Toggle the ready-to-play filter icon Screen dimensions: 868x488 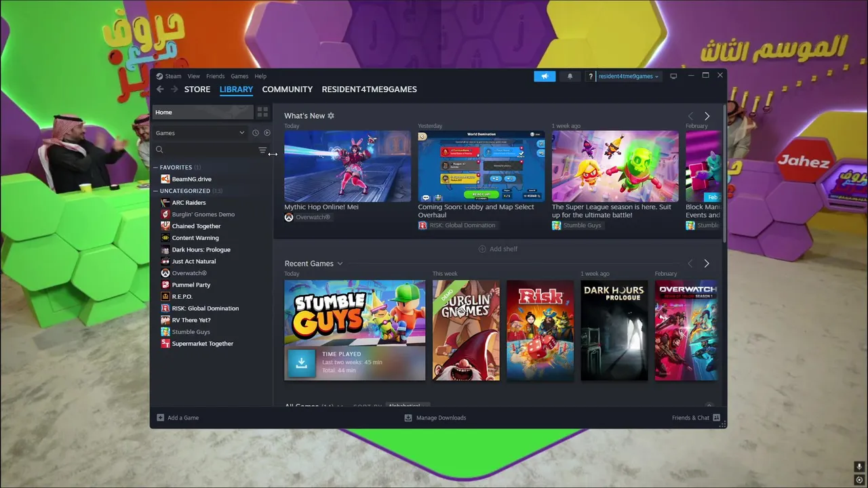point(267,133)
